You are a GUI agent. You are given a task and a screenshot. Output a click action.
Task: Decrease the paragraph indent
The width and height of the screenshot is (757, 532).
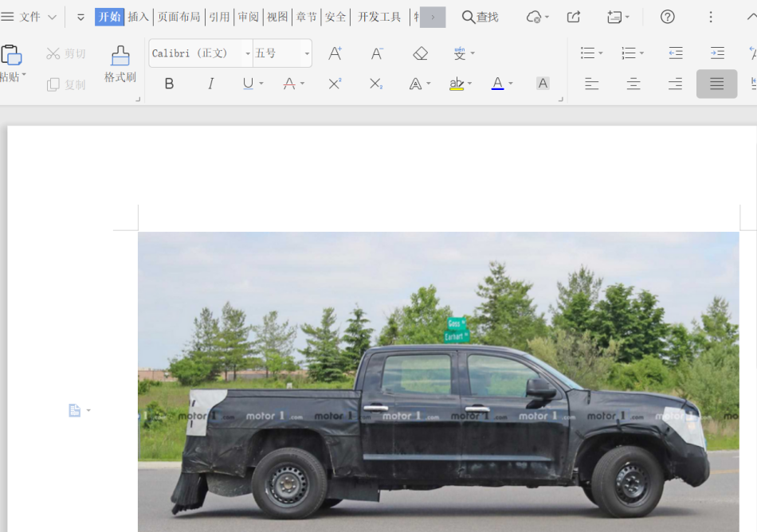[676, 53]
